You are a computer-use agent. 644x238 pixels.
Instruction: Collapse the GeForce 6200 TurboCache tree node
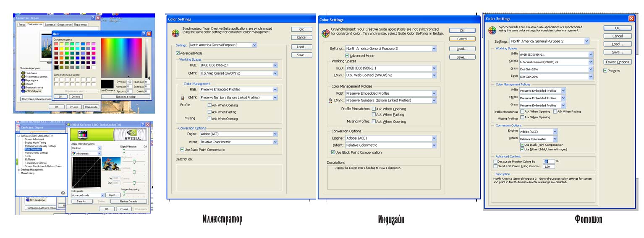tap(18, 136)
